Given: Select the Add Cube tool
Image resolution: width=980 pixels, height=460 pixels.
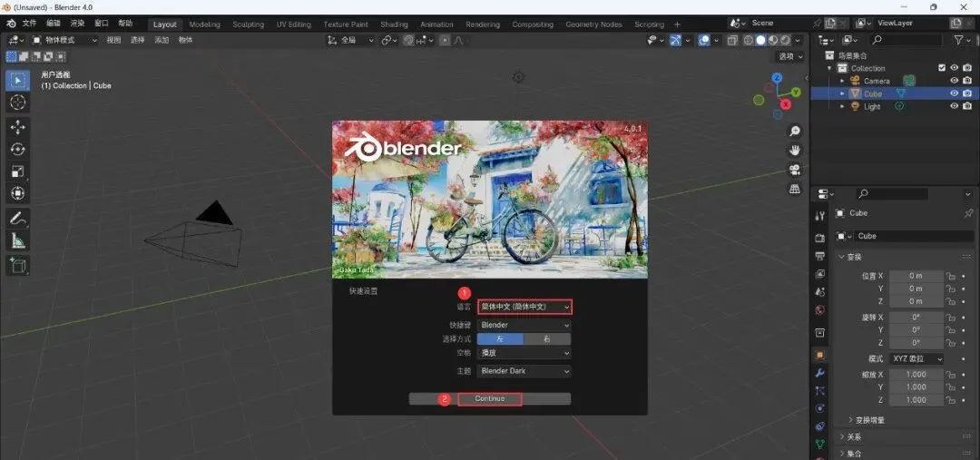Looking at the screenshot, I should [17, 265].
